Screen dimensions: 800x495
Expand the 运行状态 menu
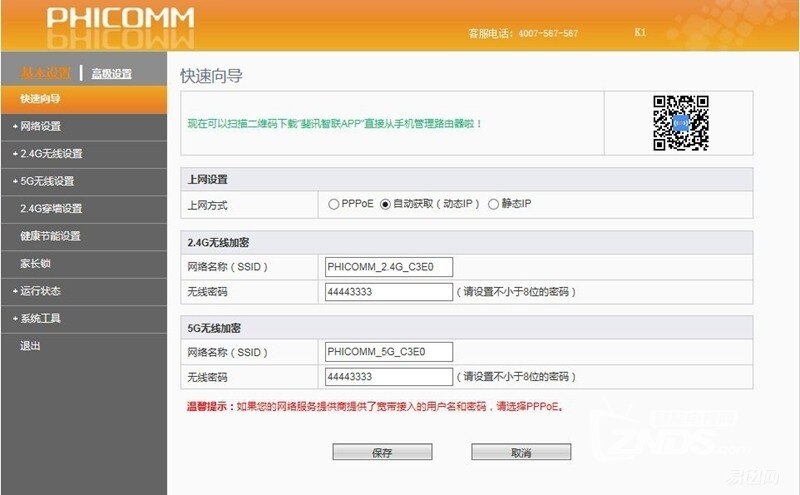point(84,291)
